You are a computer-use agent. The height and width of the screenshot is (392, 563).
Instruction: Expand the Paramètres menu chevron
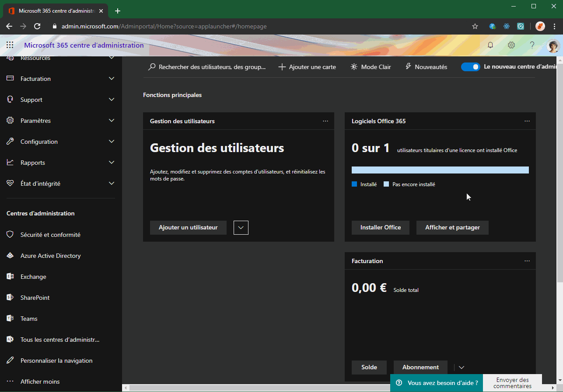112,121
